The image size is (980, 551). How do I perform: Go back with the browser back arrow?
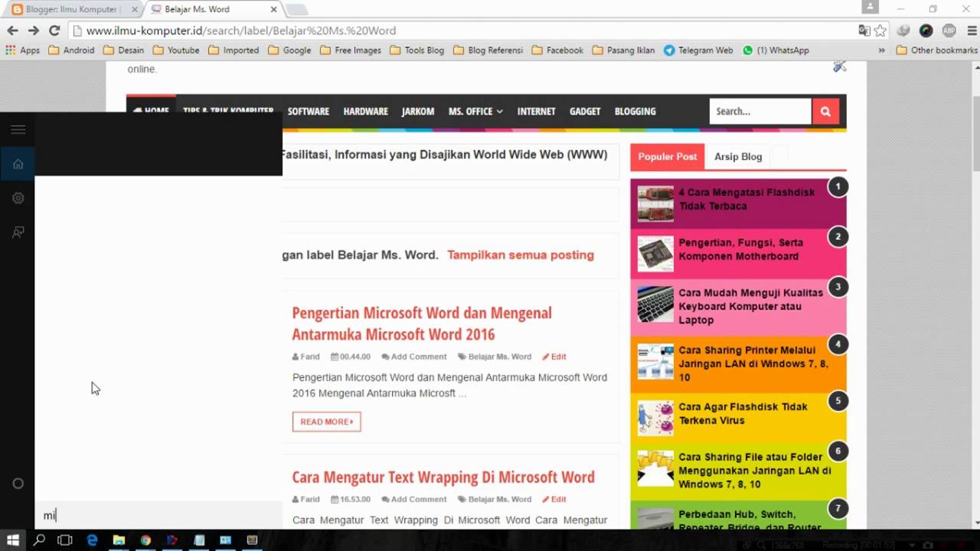pyautogui.click(x=12, y=31)
